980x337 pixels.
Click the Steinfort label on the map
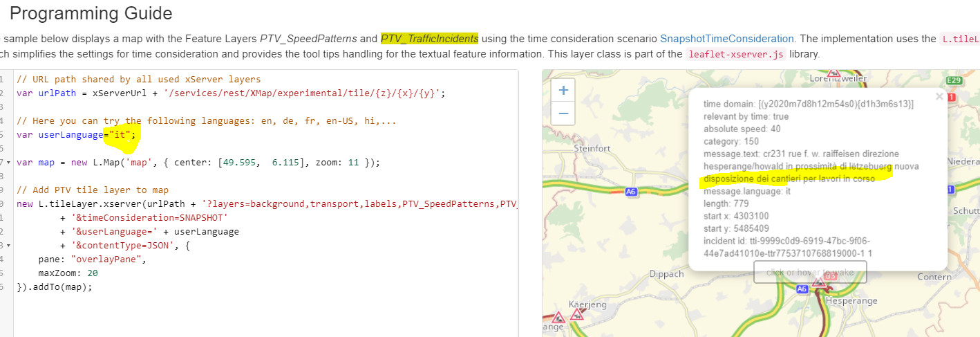pos(592,149)
